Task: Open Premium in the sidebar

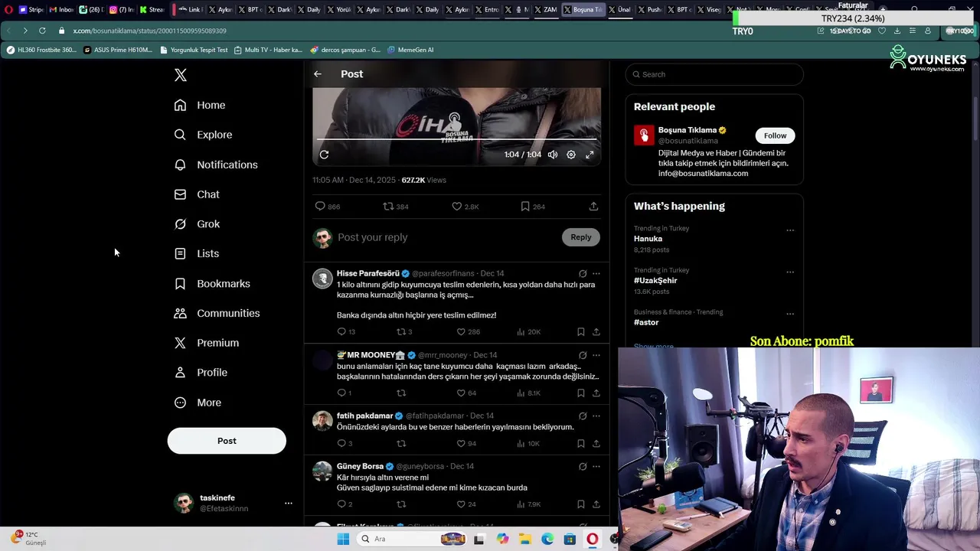Action: pyautogui.click(x=207, y=343)
